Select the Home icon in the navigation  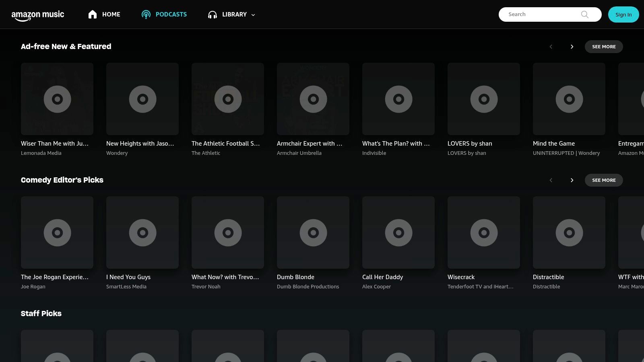[93, 14]
